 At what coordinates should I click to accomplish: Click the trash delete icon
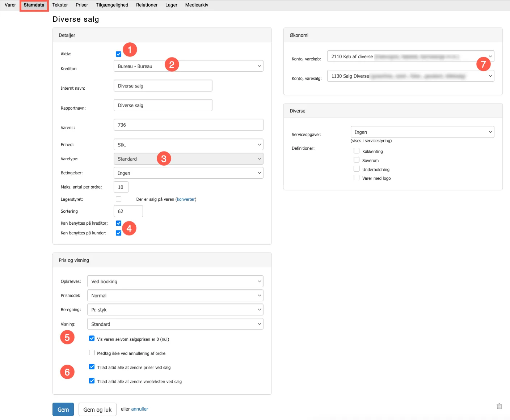499,406
